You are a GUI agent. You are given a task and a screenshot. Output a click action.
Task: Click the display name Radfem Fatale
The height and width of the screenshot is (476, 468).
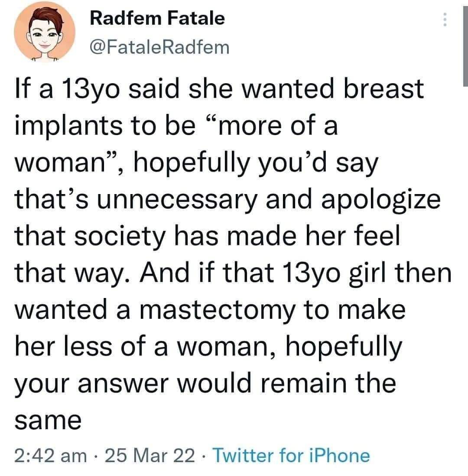(157, 18)
